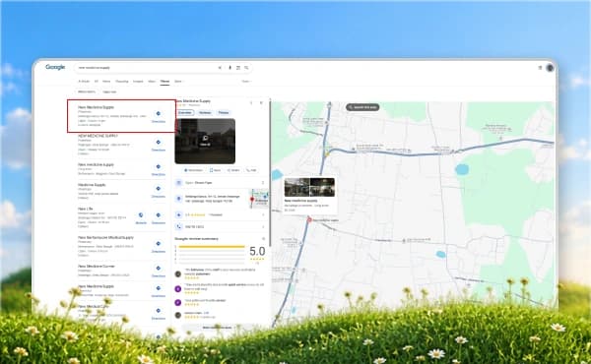Click the icon left of the panel close button
This screenshot has width=591, height=364.
click(251, 102)
